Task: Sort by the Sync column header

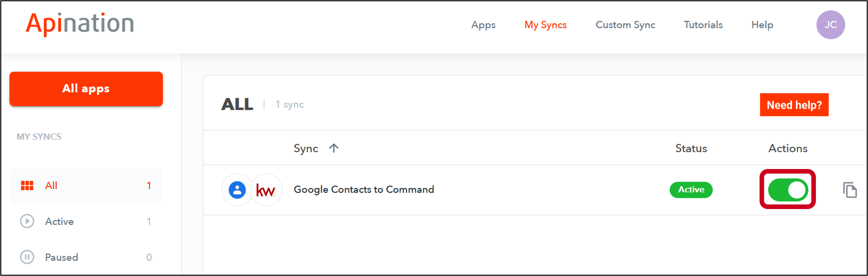Action: click(x=306, y=148)
